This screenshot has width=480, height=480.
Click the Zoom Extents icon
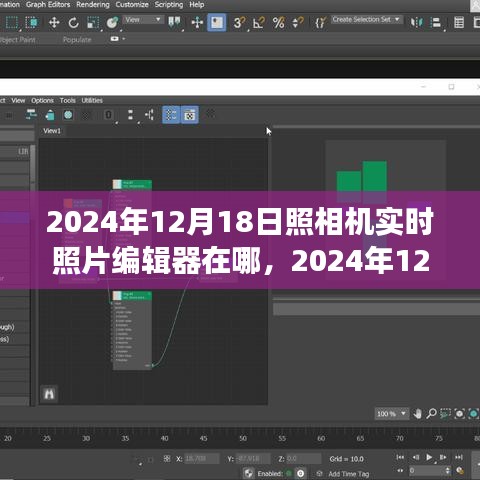(460, 414)
